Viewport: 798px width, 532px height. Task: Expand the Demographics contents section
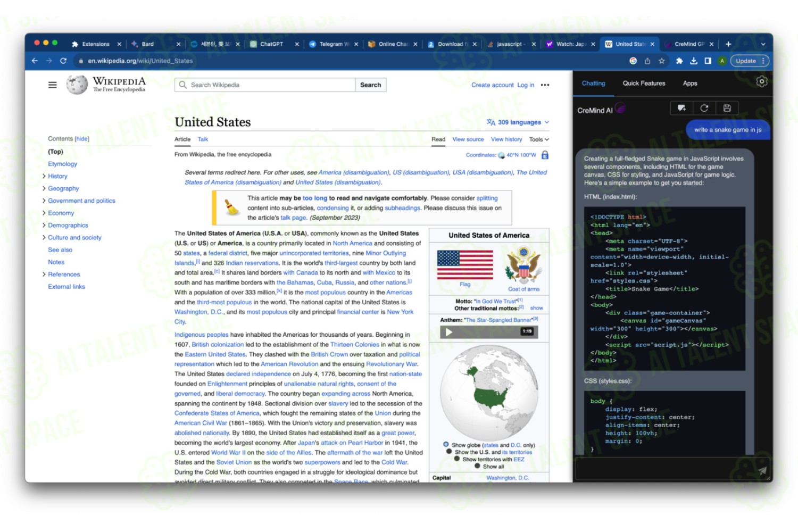point(44,225)
